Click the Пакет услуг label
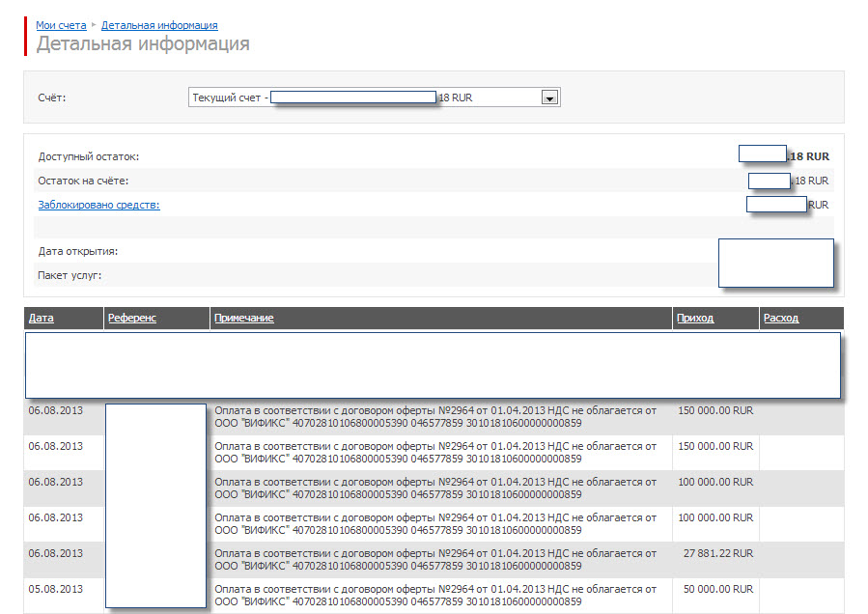The width and height of the screenshot is (868, 614). [x=70, y=275]
